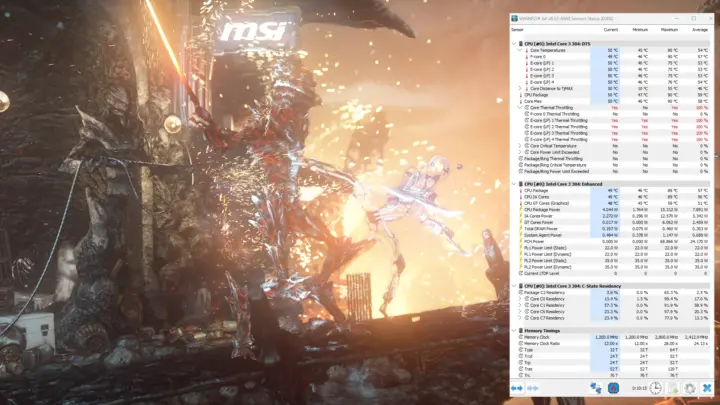Click the 4.044 W current CPU Package Power value
The image size is (720, 405).
(610, 209)
